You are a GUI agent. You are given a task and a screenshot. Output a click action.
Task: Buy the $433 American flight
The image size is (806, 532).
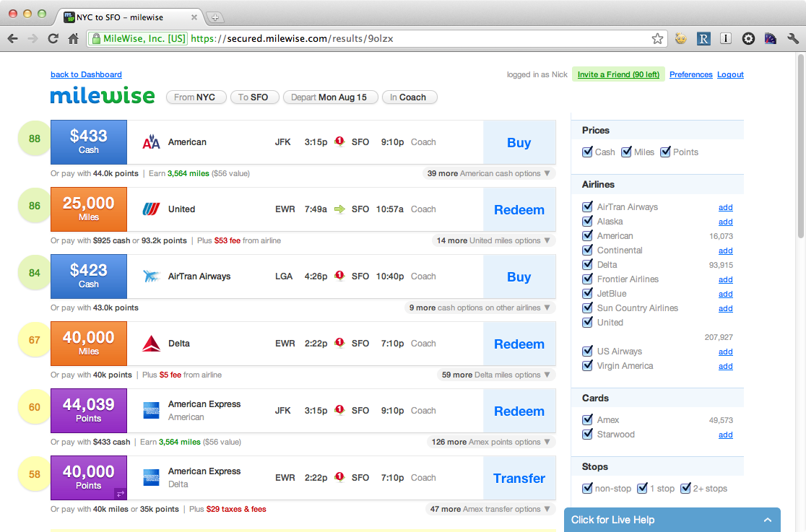[x=519, y=142]
